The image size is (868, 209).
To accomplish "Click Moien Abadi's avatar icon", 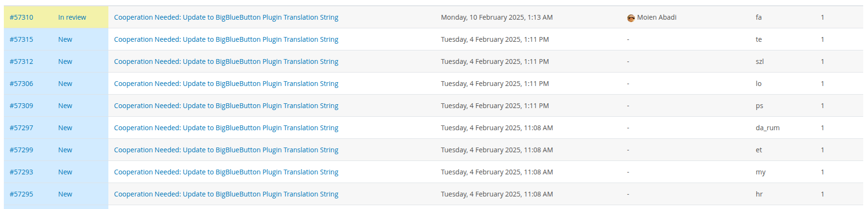I will pos(631,18).
